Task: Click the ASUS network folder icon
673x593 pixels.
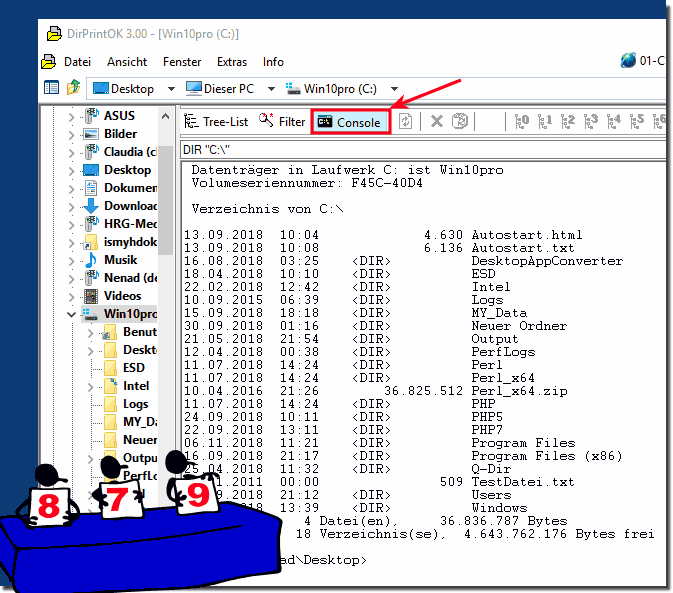Action: click(x=91, y=116)
